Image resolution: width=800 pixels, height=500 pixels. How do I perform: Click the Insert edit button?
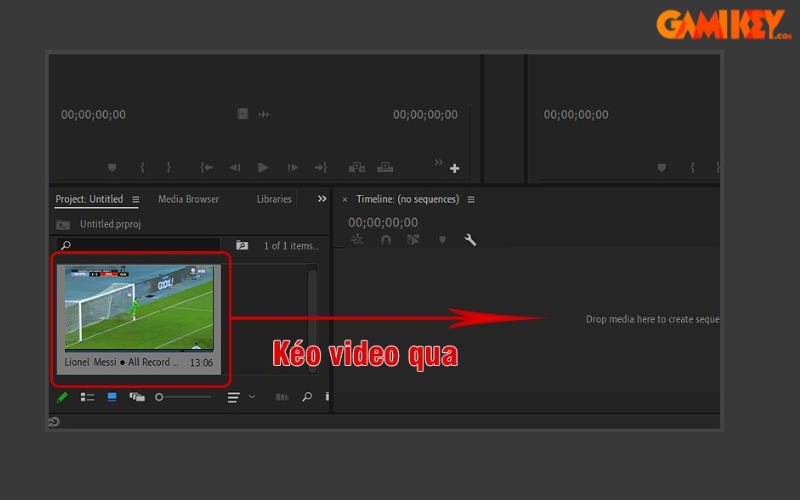coord(357,167)
